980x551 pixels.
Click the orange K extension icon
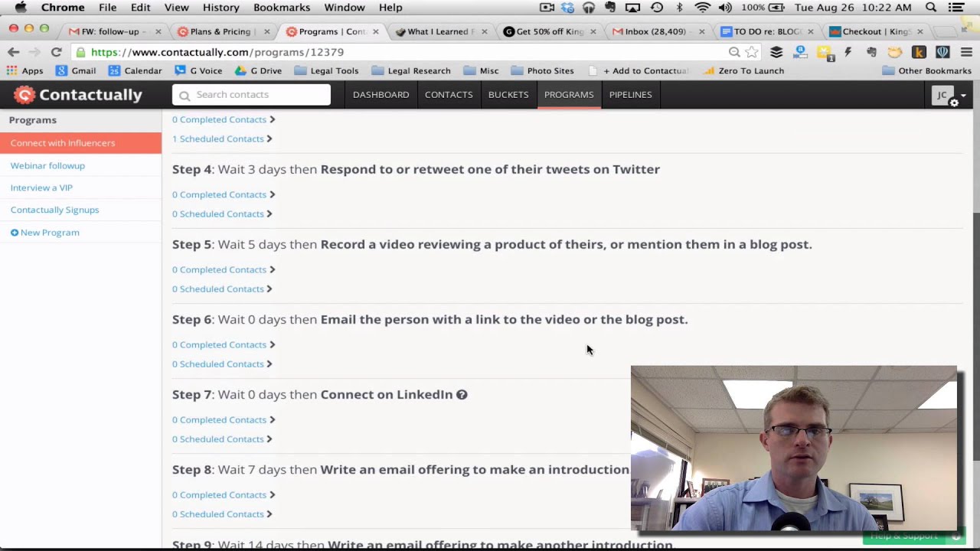tap(919, 52)
